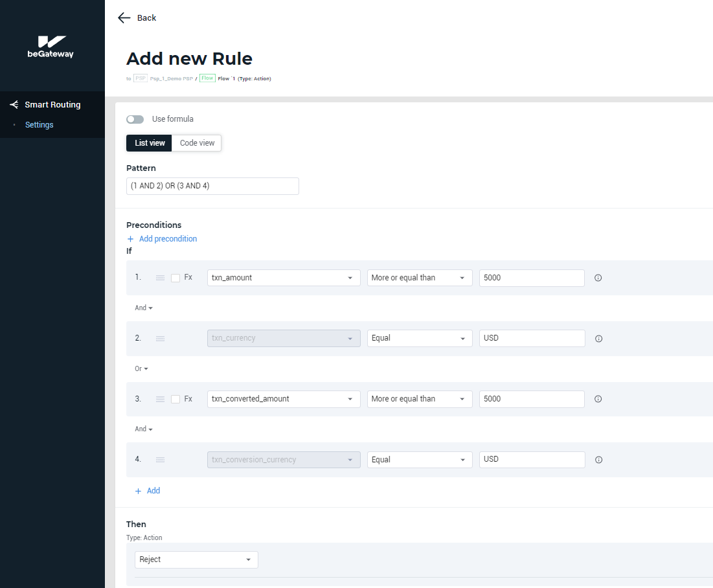713x588 pixels.
Task: Open Settings in Smart Routing menu
Action: point(40,125)
